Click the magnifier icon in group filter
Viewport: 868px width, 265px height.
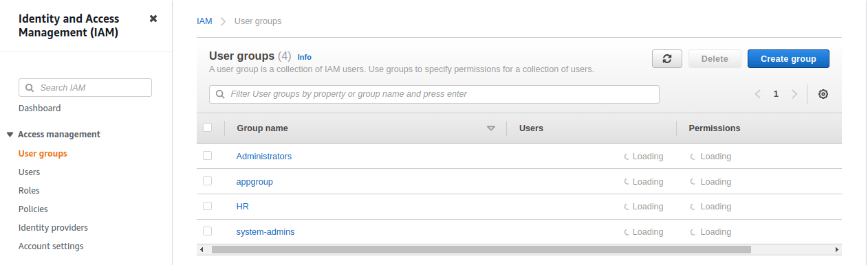pyautogui.click(x=220, y=94)
